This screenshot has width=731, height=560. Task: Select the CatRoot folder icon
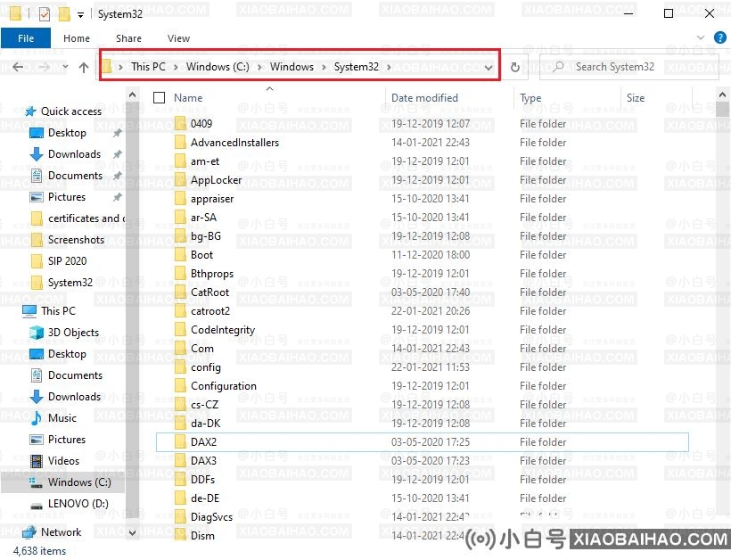pyautogui.click(x=180, y=292)
